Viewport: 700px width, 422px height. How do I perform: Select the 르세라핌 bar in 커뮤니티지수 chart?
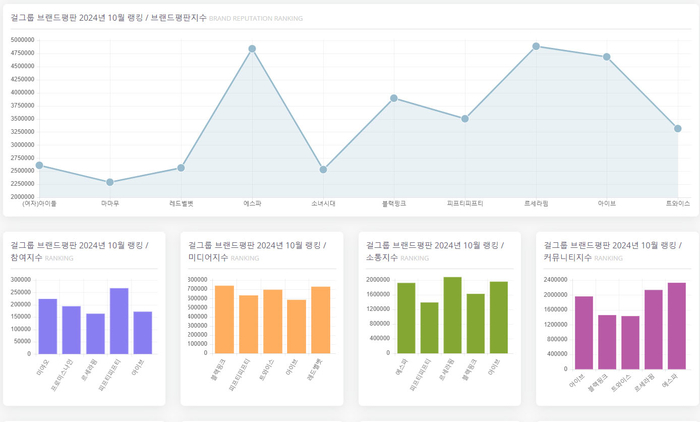(x=654, y=330)
